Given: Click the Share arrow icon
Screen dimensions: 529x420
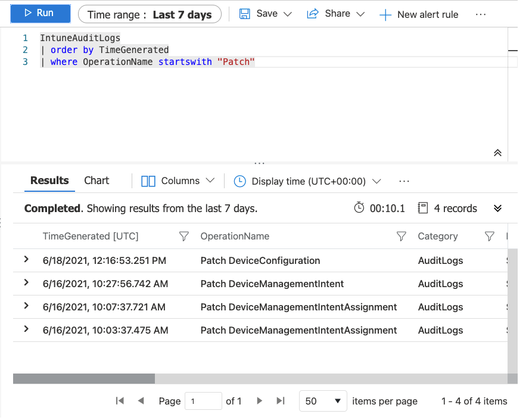Looking at the screenshot, I should 312,14.
